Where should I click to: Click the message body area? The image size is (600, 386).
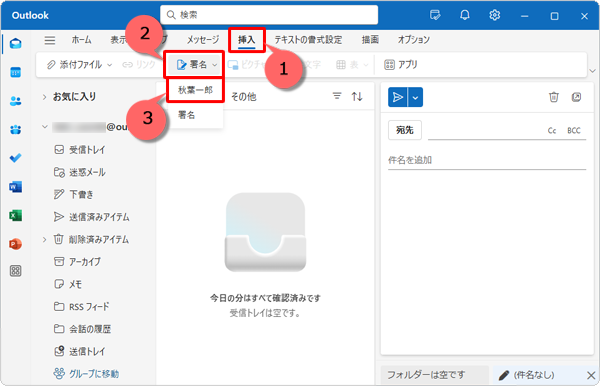487,262
